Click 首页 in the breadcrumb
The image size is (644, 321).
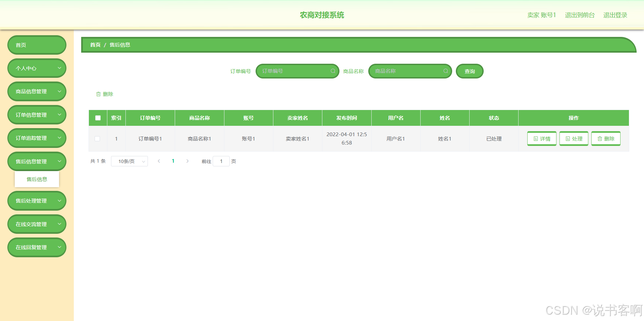tap(95, 45)
